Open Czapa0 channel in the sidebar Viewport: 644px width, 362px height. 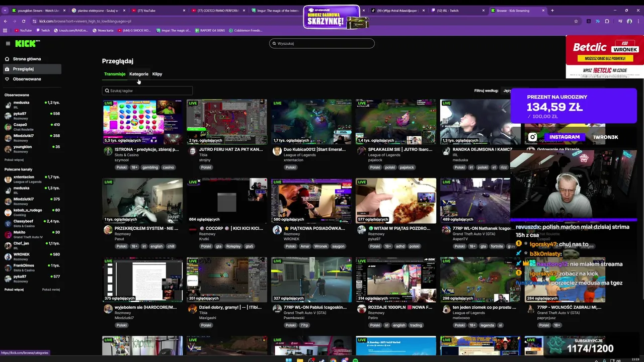pos(32,127)
